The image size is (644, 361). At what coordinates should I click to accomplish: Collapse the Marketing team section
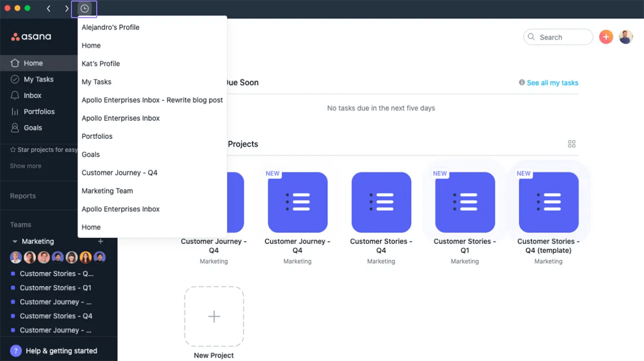click(x=15, y=241)
